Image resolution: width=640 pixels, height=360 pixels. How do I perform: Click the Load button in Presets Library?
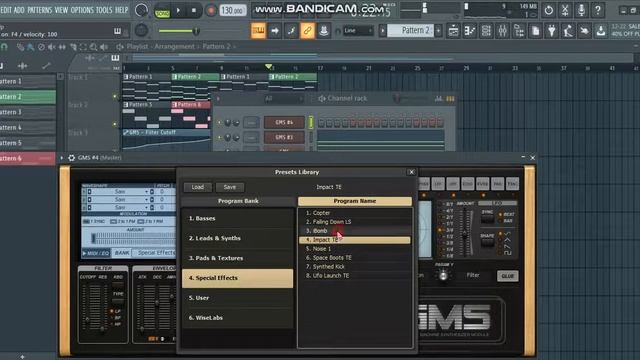click(198, 187)
